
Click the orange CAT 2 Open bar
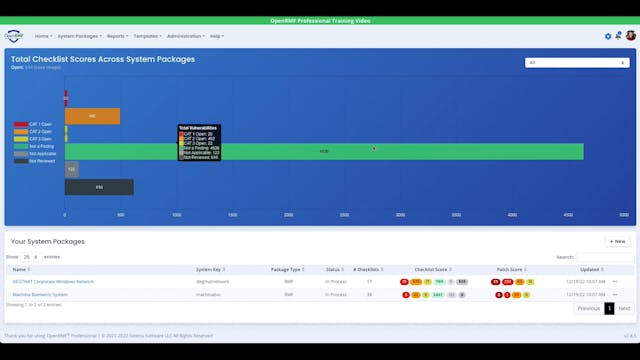click(x=92, y=116)
